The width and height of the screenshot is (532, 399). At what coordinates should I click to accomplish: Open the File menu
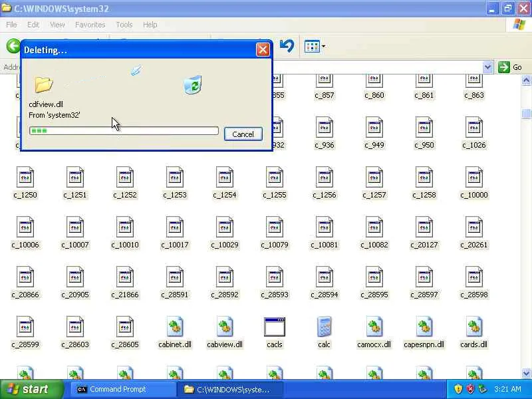[11, 25]
